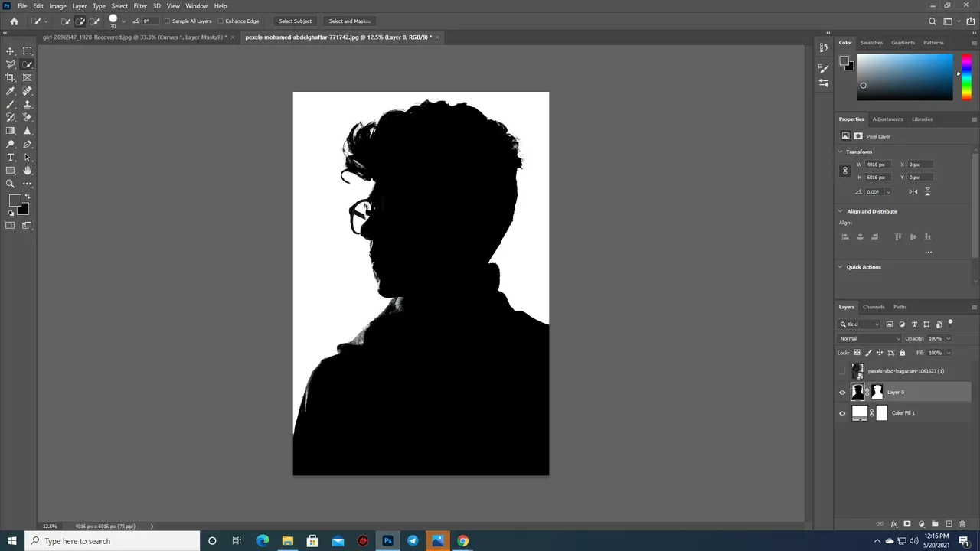Viewport: 980px width, 551px height.
Task: Open the Image menu
Action: click(57, 6)
